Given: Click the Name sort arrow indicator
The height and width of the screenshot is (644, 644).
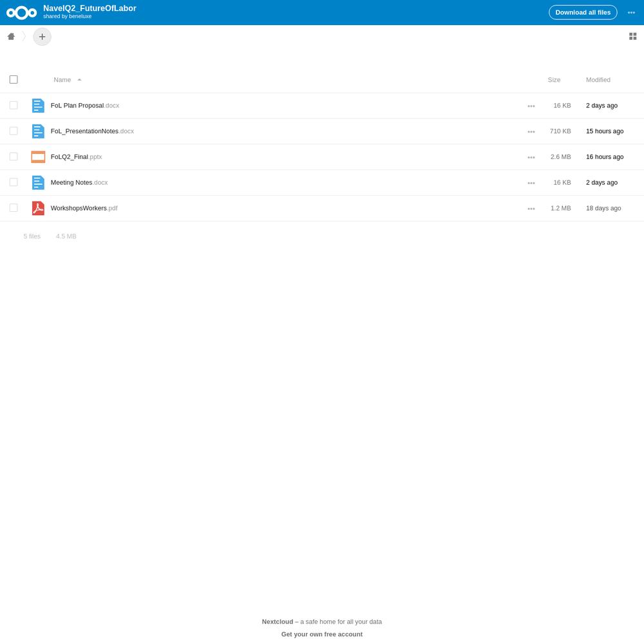Looking at the screenshot, I should click(79, 80).
